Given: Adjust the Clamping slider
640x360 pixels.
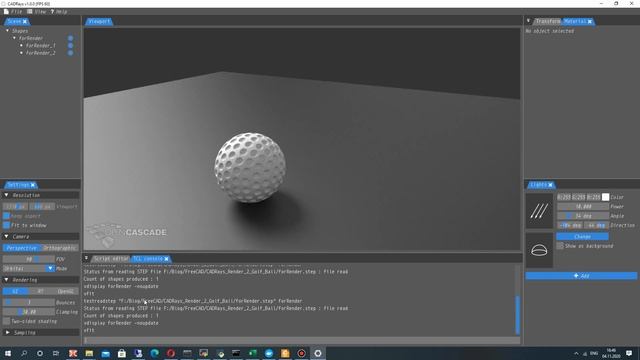Looking at the screenshot, I should (29, 312).
